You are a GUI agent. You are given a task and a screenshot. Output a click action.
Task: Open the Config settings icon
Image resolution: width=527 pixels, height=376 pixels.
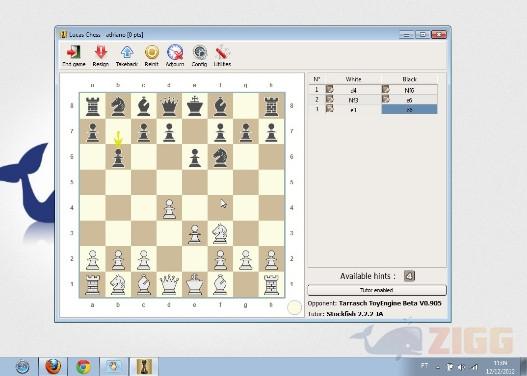click(x=199, y=55)
